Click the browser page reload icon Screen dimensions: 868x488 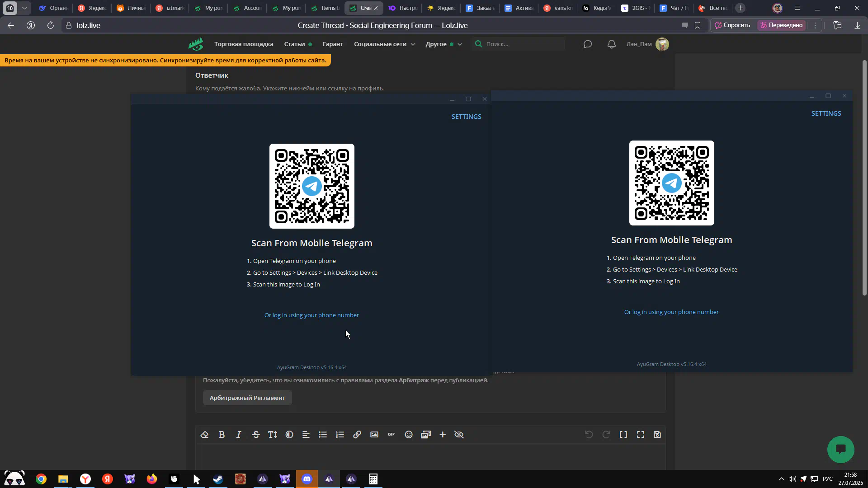tap(51, 25)
